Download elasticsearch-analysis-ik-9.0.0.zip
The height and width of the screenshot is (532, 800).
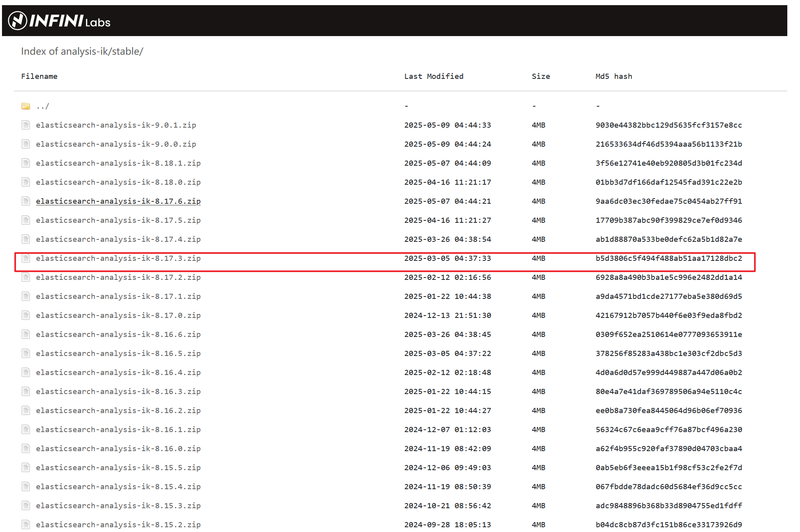(x=116, y=144)
